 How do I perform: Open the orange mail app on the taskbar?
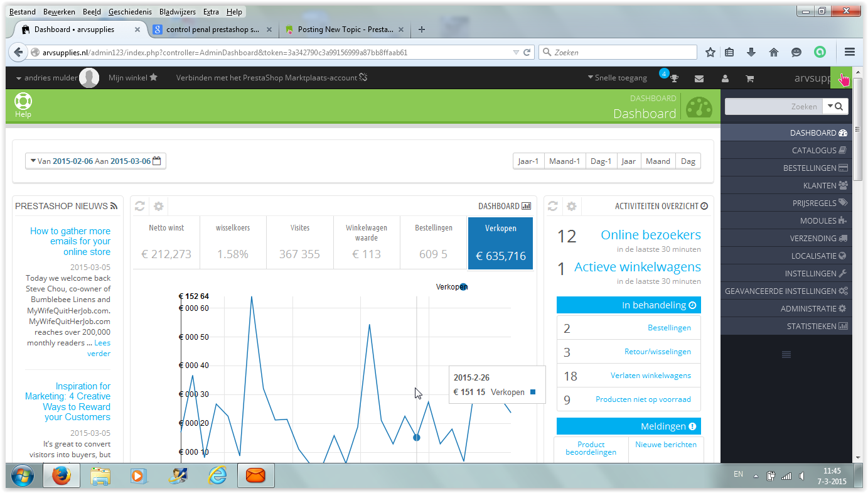coord(255,477)
